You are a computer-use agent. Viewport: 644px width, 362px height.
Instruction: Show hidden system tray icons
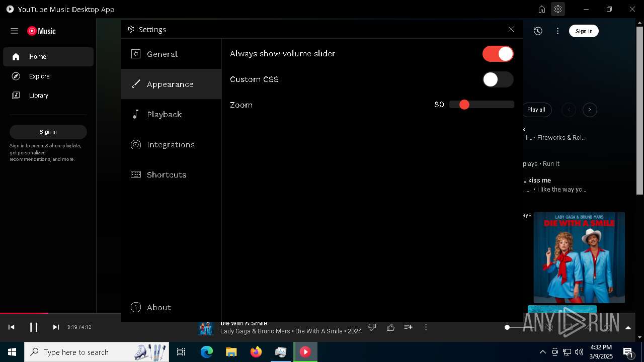pyautogui.click(x=542, y=352)
